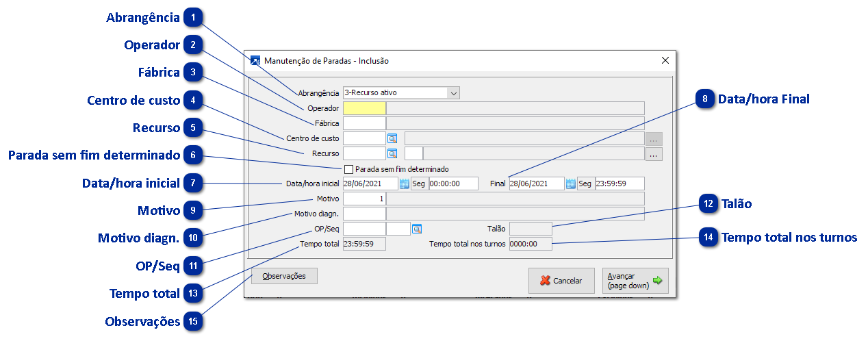
Task: Click the Tempo total value 23:59:59
Action: [x=364, y=244]
